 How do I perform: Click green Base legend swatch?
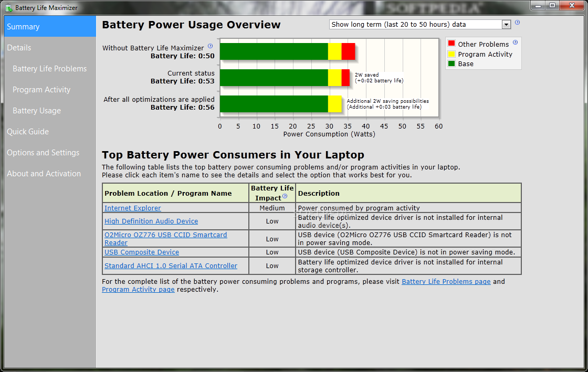451,63
